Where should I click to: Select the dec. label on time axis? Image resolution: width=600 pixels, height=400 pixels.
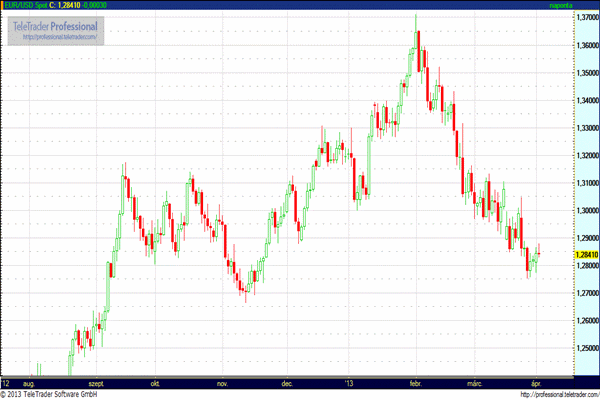286,383
